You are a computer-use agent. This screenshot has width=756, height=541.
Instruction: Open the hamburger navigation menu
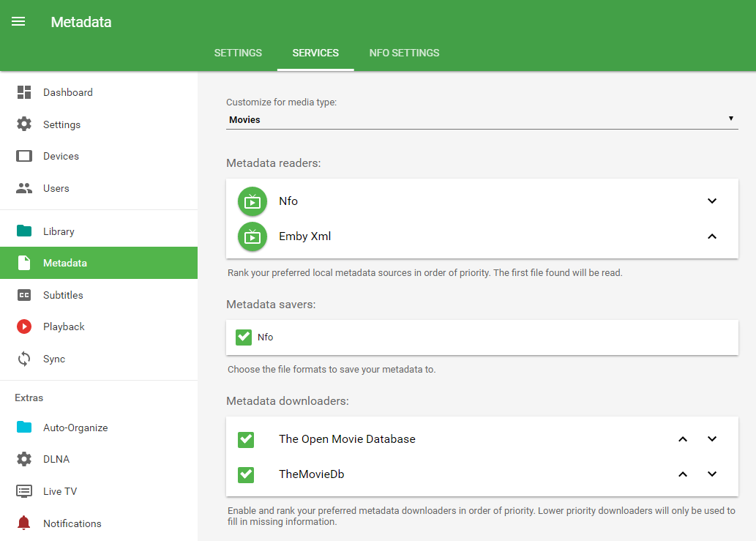[18, 22]
